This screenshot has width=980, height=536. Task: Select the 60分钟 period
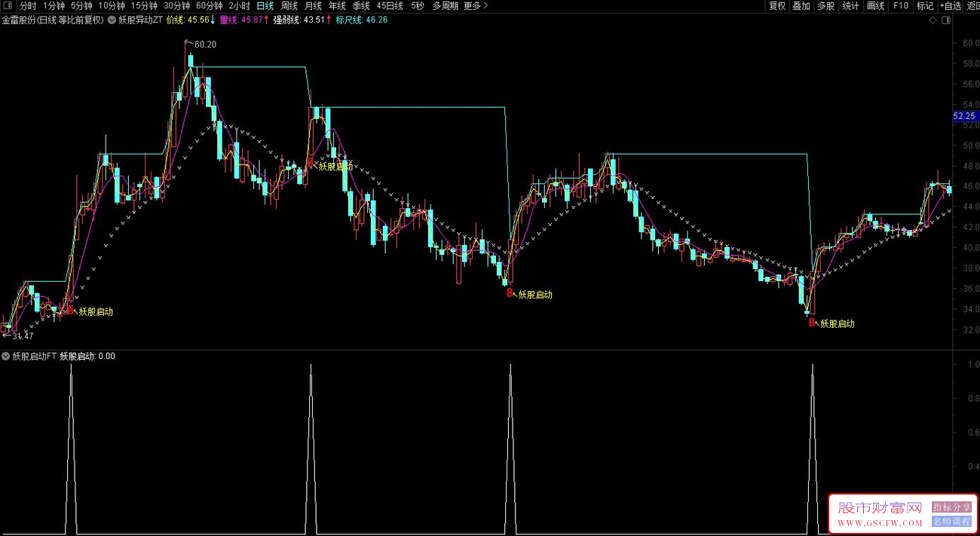tap(209, 5)
